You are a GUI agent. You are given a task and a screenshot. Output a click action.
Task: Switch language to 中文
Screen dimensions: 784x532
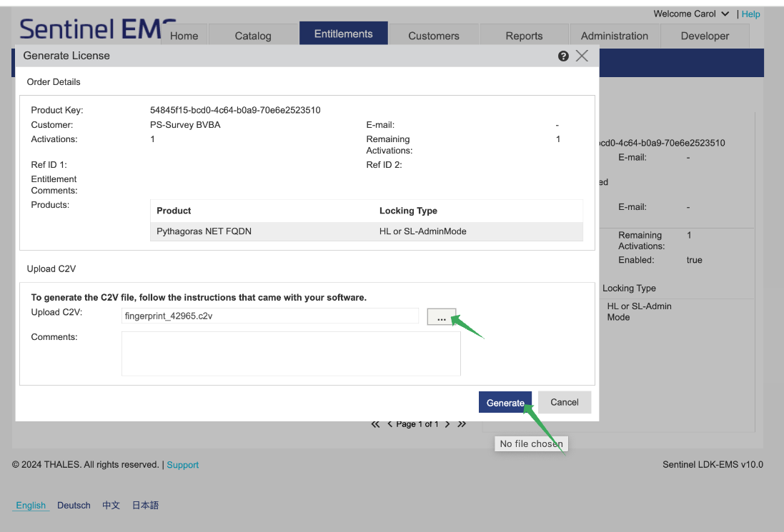coord(111,505)
